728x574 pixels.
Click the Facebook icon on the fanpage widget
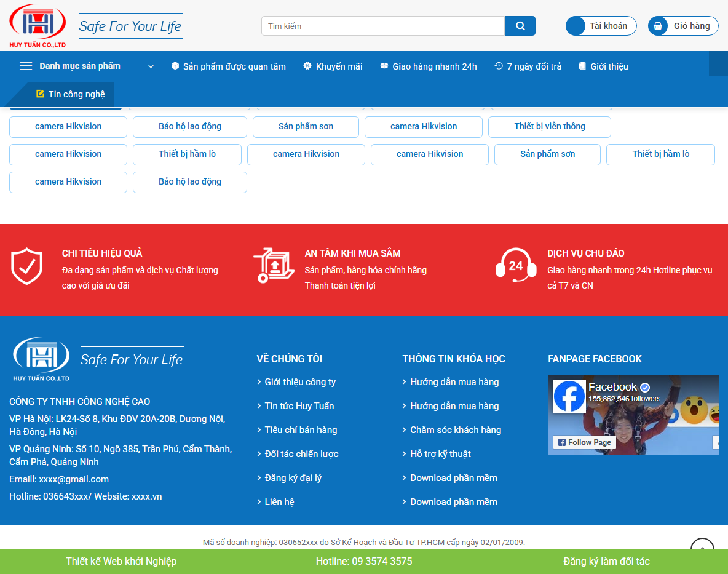(x=569, y=396)
